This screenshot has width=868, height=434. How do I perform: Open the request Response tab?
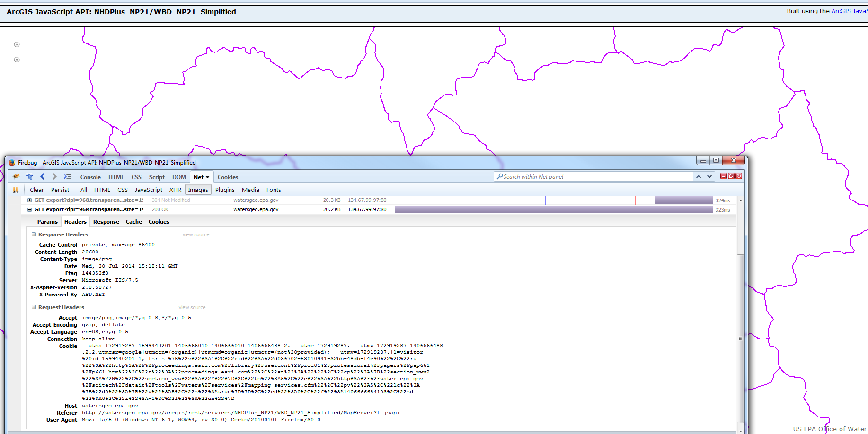tap(106, 222)
